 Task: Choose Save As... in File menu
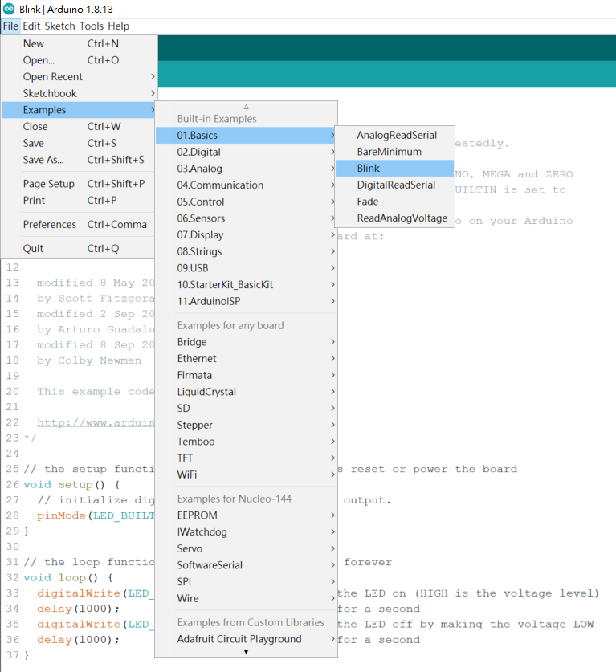click(x=80, y=160)
